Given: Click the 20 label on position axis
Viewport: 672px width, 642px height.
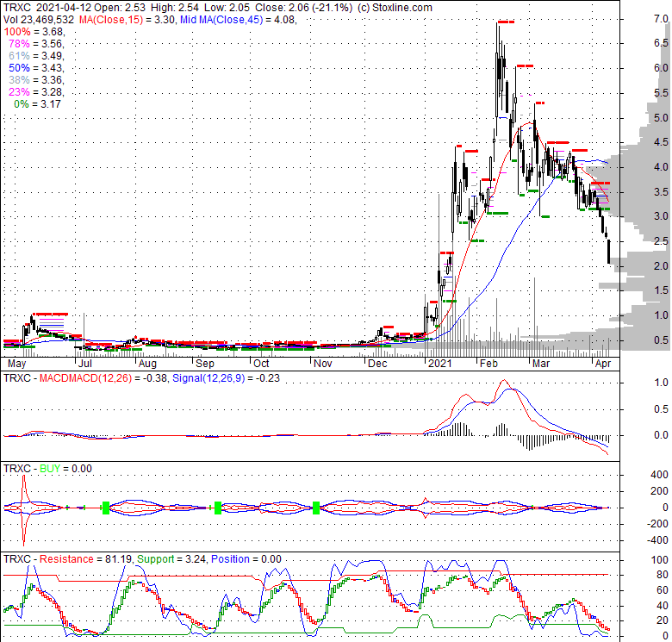Looking at the screenshot, I should pos(663,620).
